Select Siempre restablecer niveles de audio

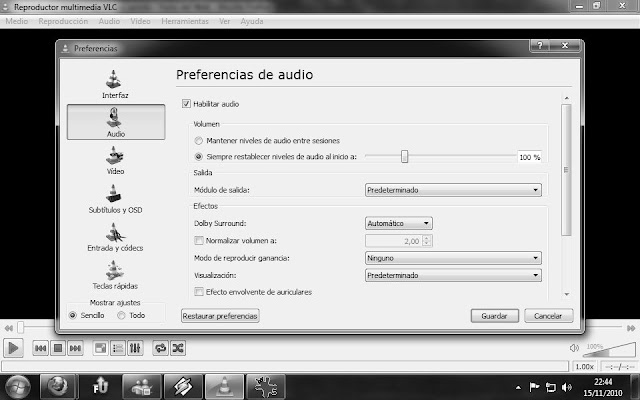199,157
